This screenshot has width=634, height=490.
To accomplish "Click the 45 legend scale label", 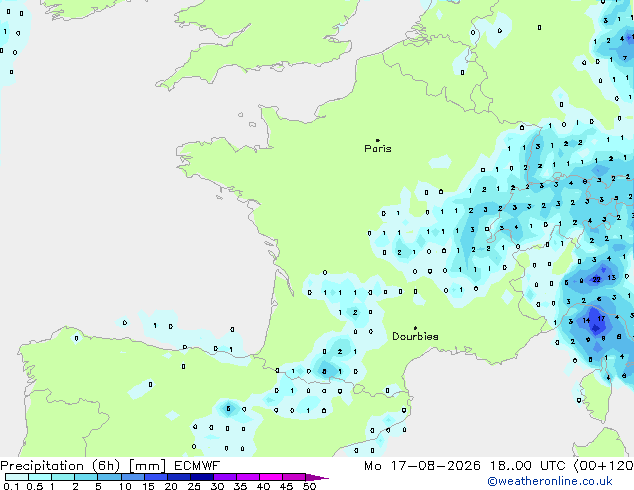I will [286, 486].
